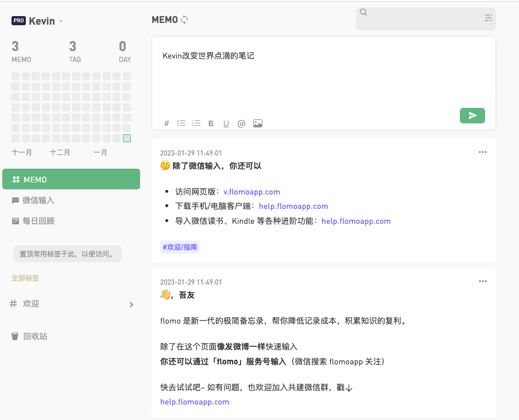The height and width of the screenshot is (420, 519).
Task: Click timestamp of the 吾友 memo
Action: (x=191, y=282)
